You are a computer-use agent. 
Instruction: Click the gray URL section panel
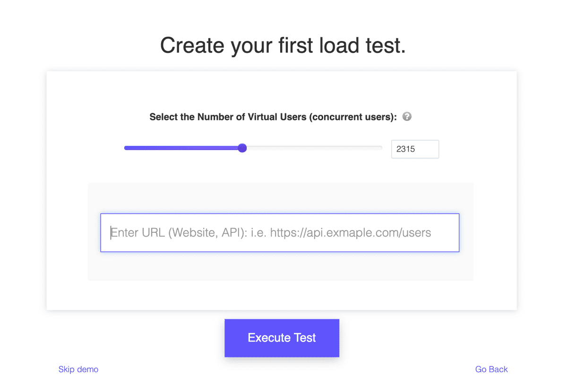point(280,269)
